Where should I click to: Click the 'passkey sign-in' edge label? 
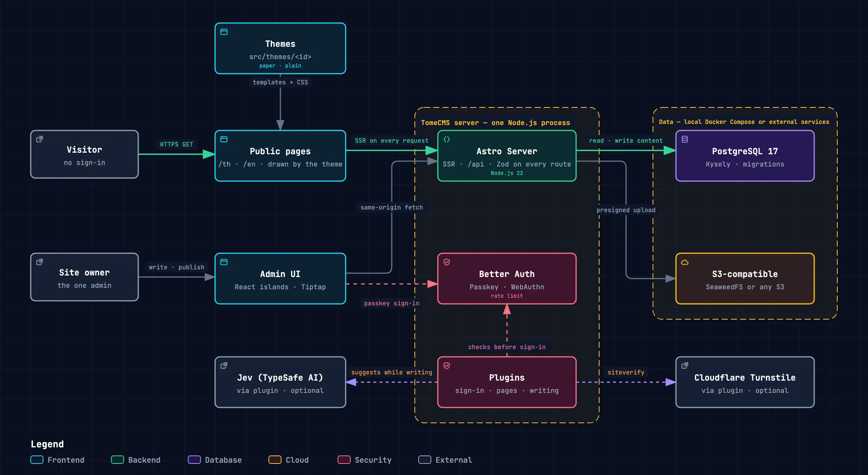coord(392,303)
